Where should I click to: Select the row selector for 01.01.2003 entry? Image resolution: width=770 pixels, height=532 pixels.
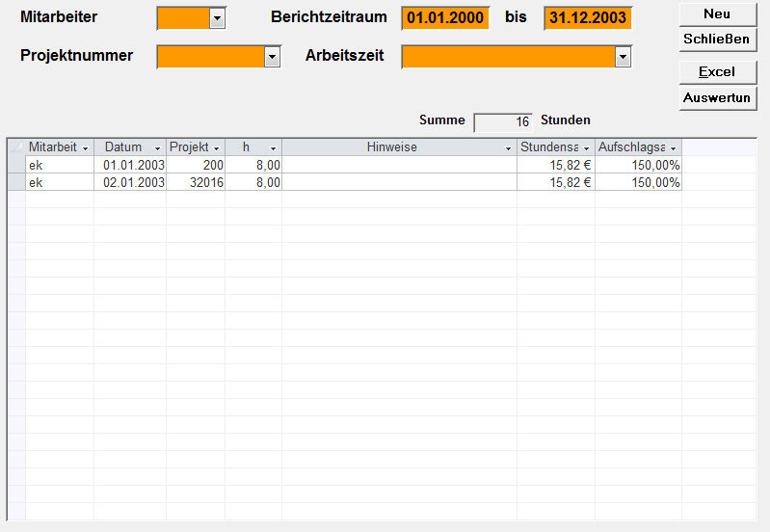coord(16,165)
